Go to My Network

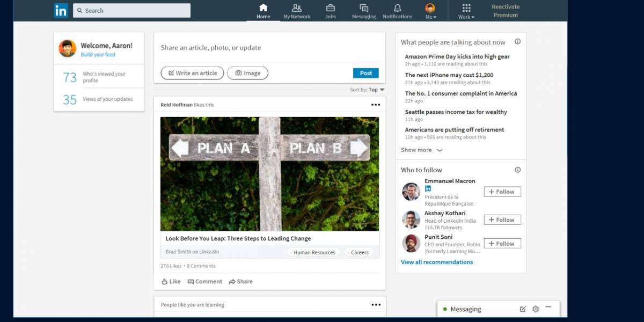point(297,11)
